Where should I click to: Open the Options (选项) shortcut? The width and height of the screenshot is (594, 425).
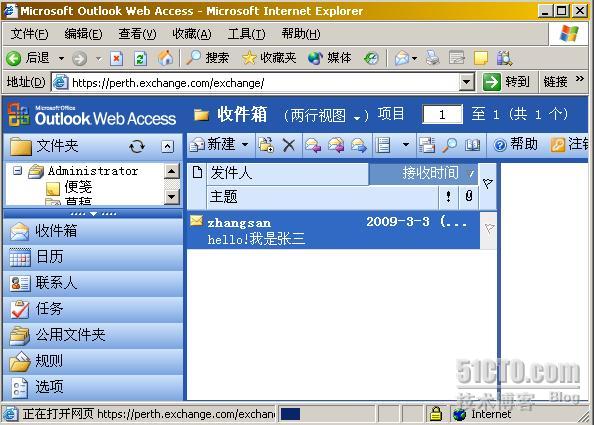[x=93, y=387]
